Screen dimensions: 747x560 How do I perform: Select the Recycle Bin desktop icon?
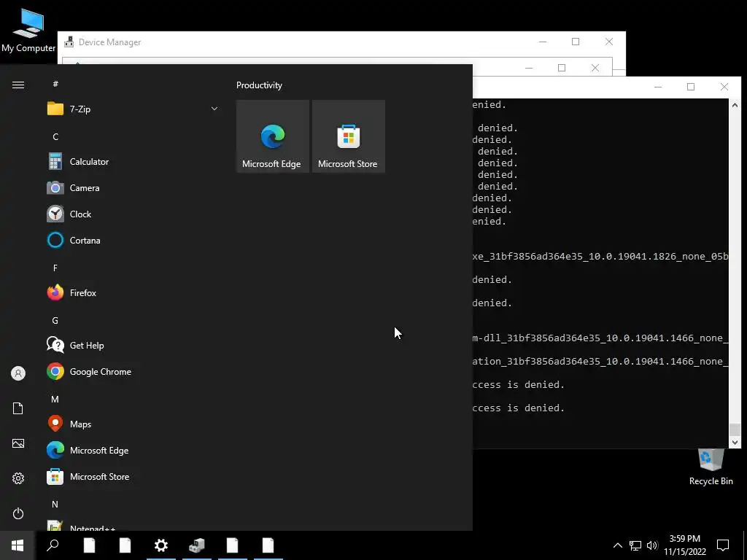711,467
